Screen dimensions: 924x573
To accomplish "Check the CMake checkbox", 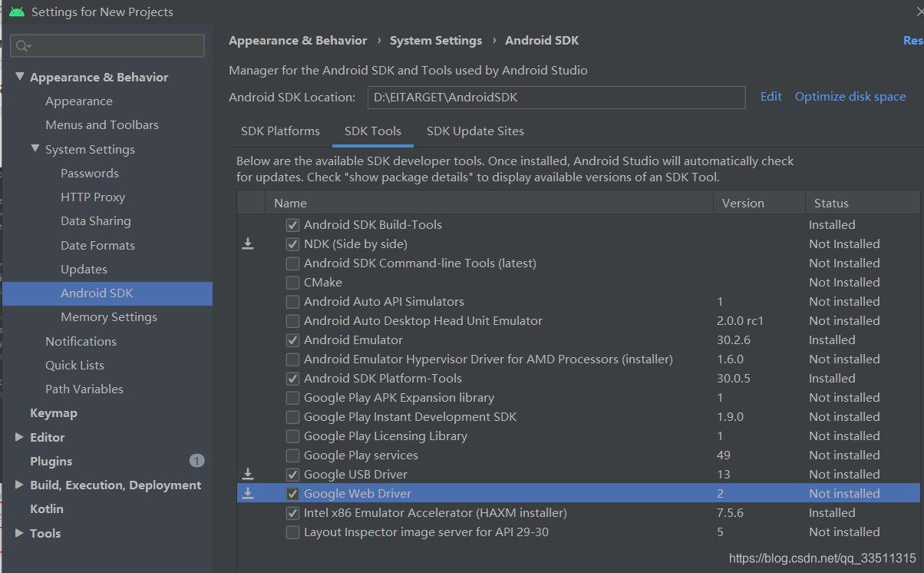I will (x=292, y=283).
